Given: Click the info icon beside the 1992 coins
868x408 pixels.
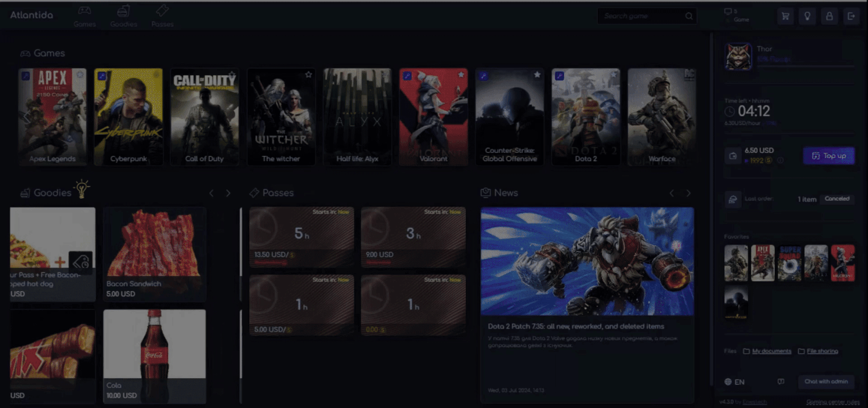Looking at the screenshot, I should click(x=780, y=160).
